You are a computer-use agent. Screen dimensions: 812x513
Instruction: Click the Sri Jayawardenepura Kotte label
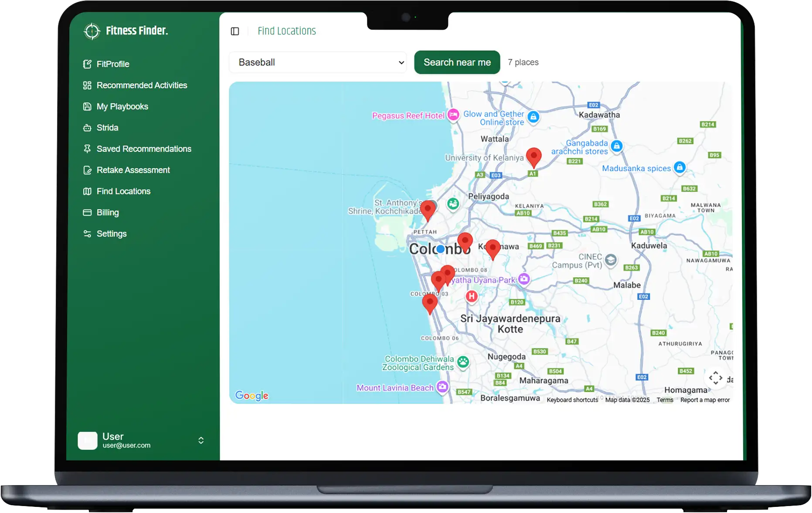[510, 324]
